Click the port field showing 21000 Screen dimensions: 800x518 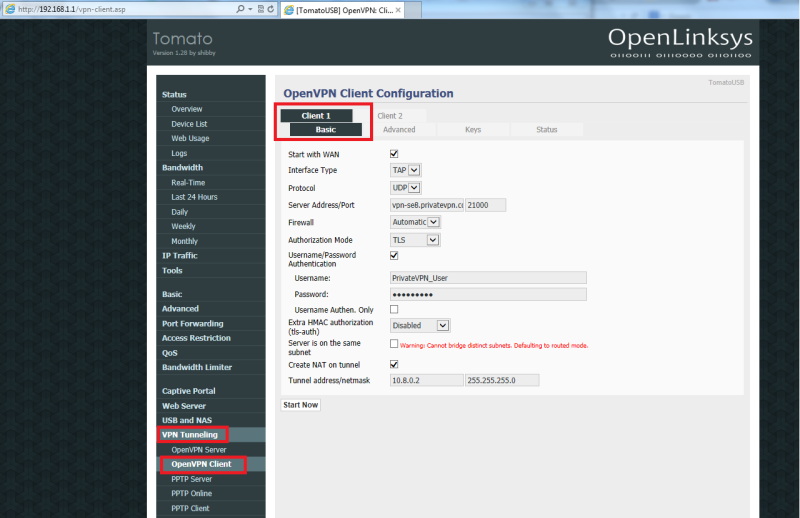tap(486, 205)
